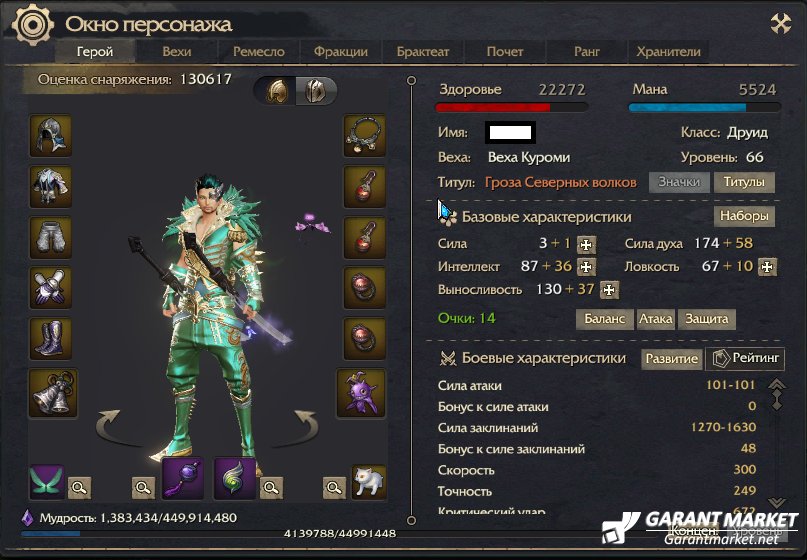Select the necklace equipment slot
The image size is (807, 560).
coord(364,135)
